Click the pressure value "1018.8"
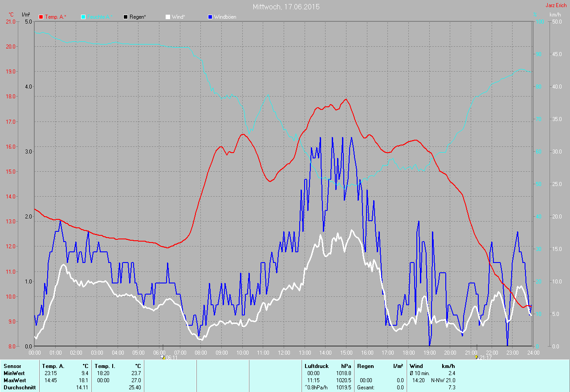570x392 pixels. [343, 373]
